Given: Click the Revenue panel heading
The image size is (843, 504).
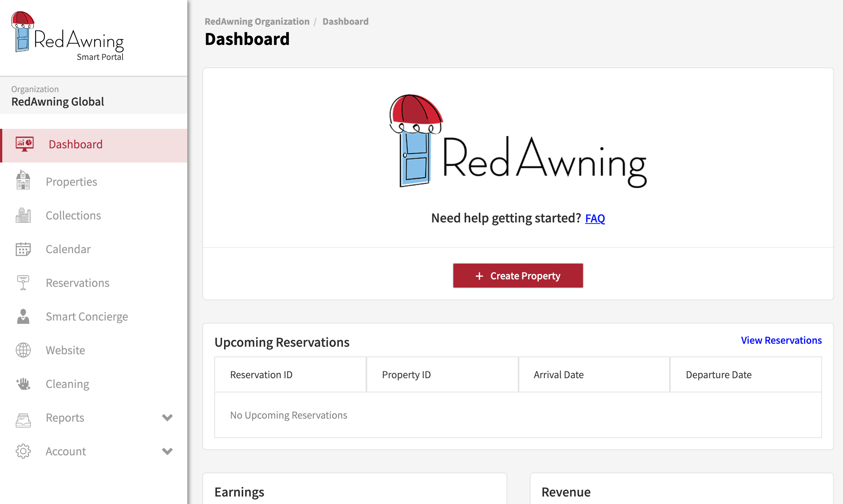Looking at the screenshot, I should click(566, 492).
